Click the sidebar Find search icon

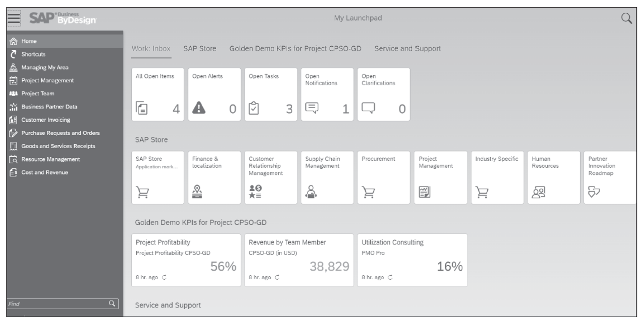click(x=112, y=303)
